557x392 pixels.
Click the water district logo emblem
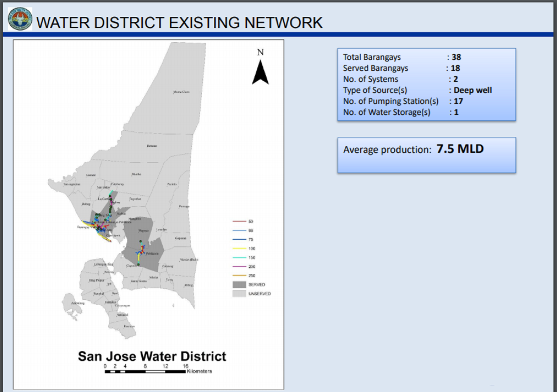click(x=20, y=19)
